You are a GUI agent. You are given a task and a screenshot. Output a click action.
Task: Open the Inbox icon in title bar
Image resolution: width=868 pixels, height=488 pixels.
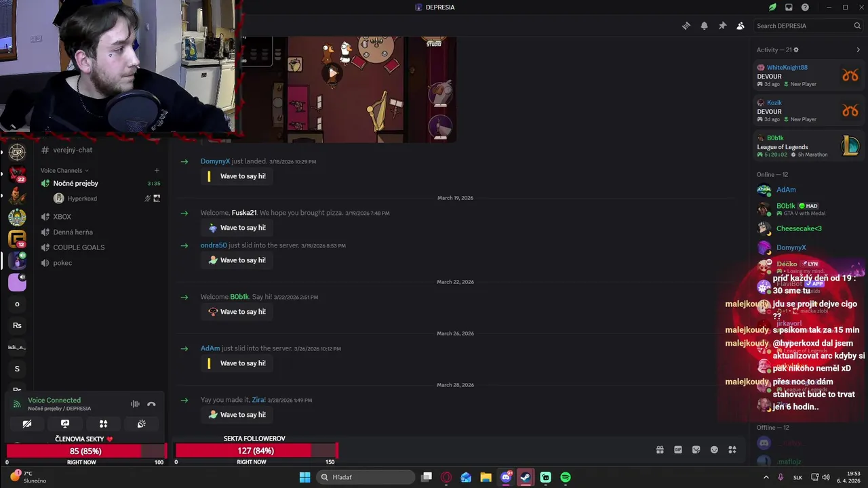point(789,7)
